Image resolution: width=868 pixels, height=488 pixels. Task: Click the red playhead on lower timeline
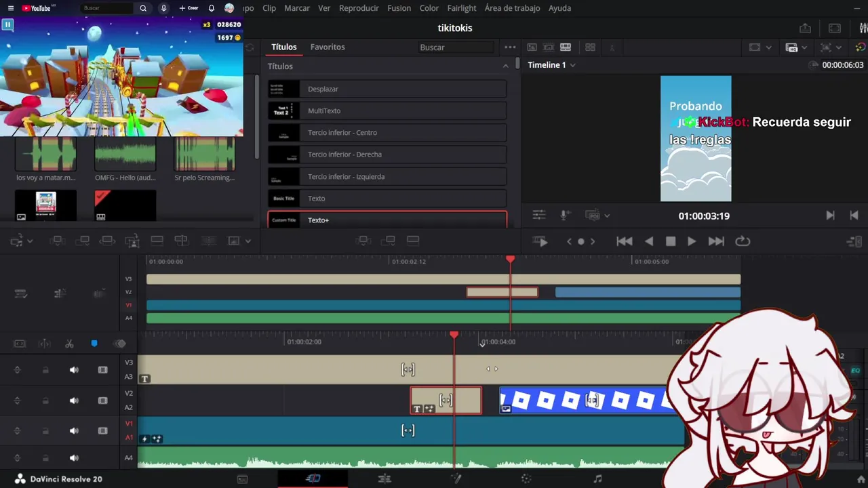(454, 335)
